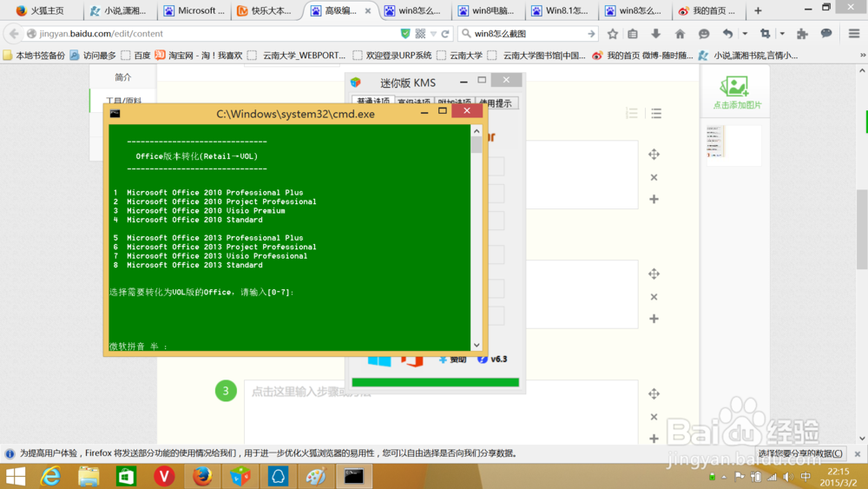Screen dimensions: 868x489
Task: Open the 淘宝网 bookmark
Action: (198, 56)
